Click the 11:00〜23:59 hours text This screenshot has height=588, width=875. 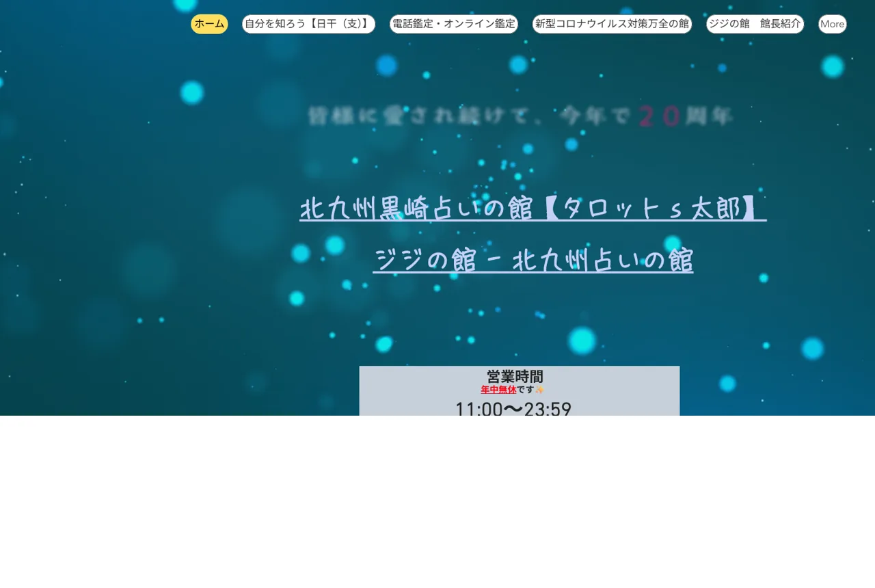click(513, 409)
